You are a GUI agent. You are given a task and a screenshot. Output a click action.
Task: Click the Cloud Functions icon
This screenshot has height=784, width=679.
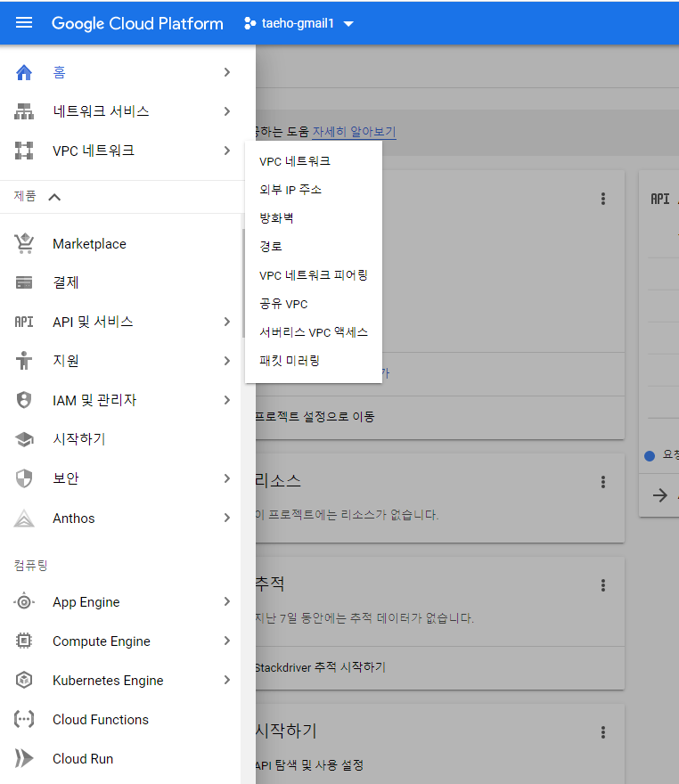coord(24,719)
